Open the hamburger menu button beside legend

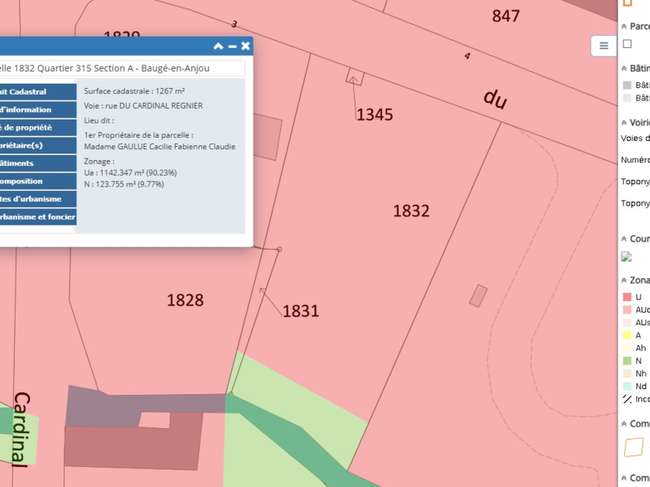[604, 46]
